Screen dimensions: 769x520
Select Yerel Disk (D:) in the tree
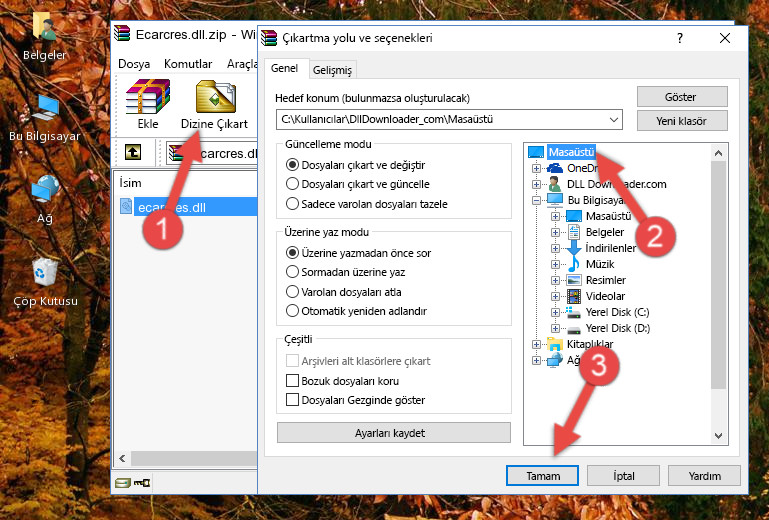(x=618, y=328)
